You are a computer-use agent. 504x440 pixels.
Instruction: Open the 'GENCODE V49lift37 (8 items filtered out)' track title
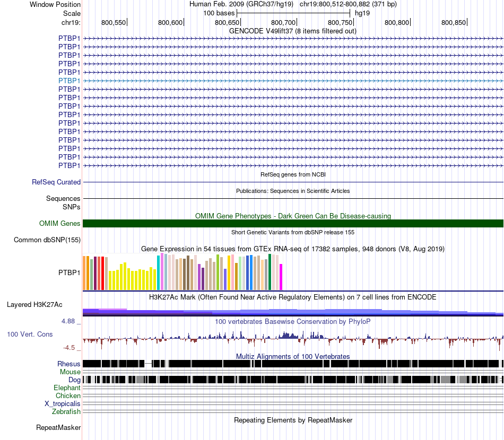tap(292, 31)
